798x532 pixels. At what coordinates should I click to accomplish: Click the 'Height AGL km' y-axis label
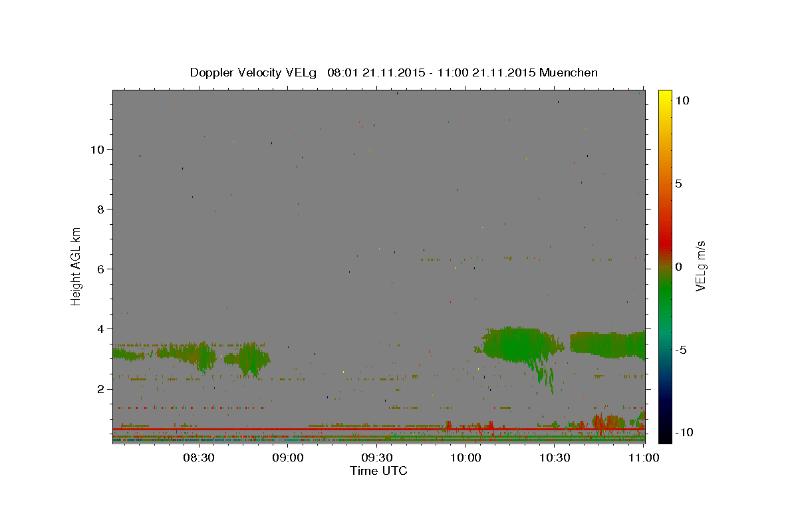(76, 265)
